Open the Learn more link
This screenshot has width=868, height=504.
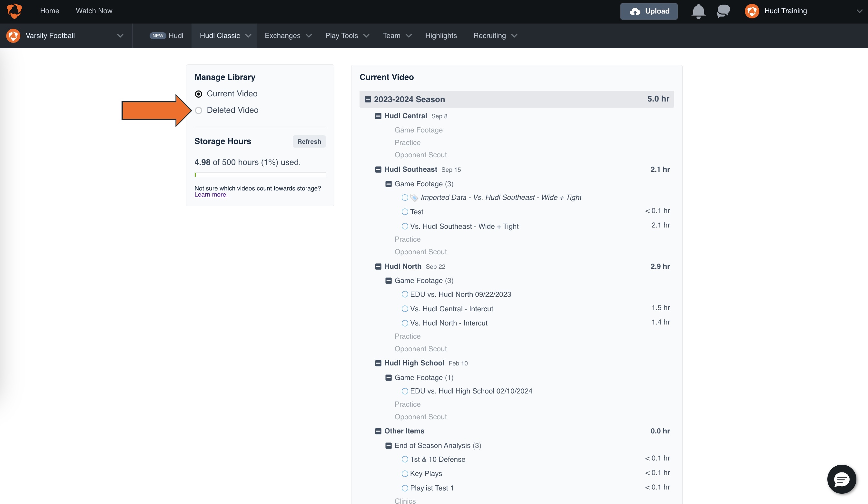[x=211, y=195]
